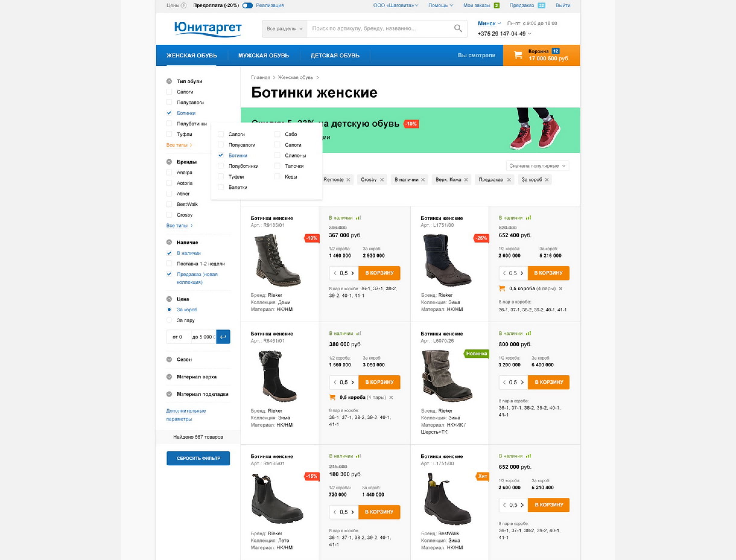Image resolution: width=736 pixels, height=560 pixels.
Task: Check the Слипоны checkbox in popup
Action: click(277, 155)
